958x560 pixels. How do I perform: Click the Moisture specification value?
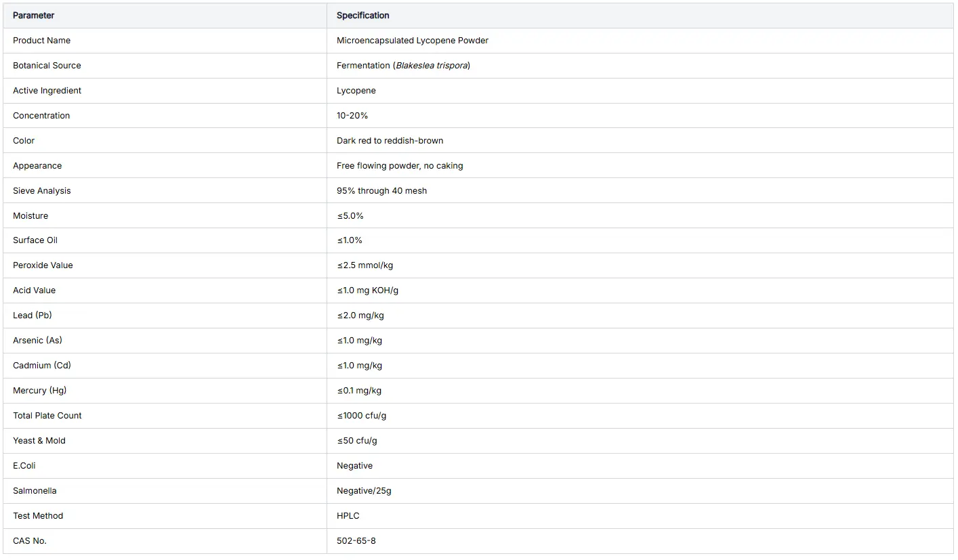click(x=350, y=216)
